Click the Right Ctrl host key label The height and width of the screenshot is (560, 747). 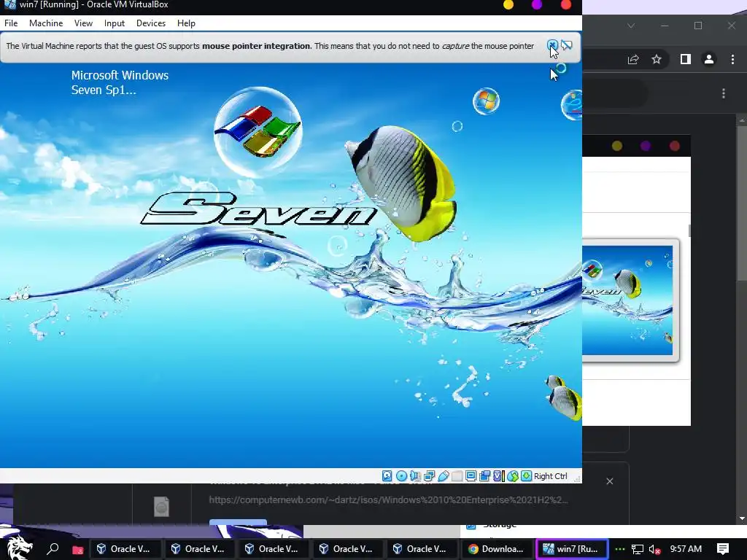tap(551, 475)
